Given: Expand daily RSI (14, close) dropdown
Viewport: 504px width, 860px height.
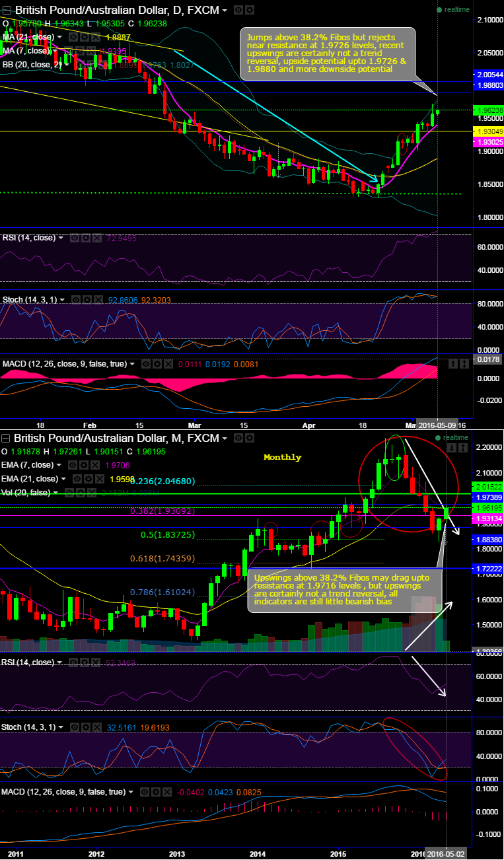Looking at the screenshot, I should coord(61,238).
